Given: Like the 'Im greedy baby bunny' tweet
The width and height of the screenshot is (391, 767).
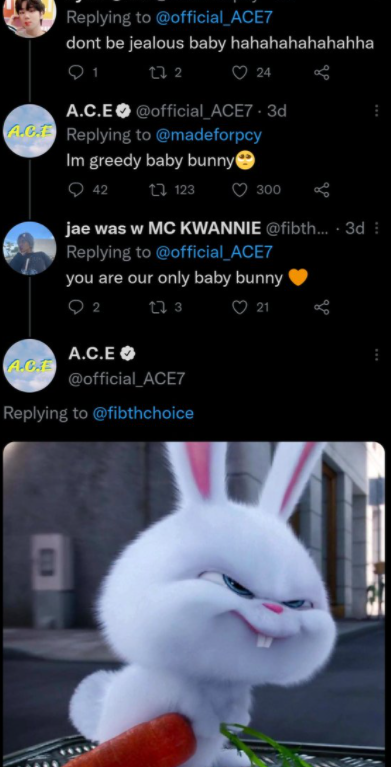Looking at the screenshot, I should click(x=239, y=190).
